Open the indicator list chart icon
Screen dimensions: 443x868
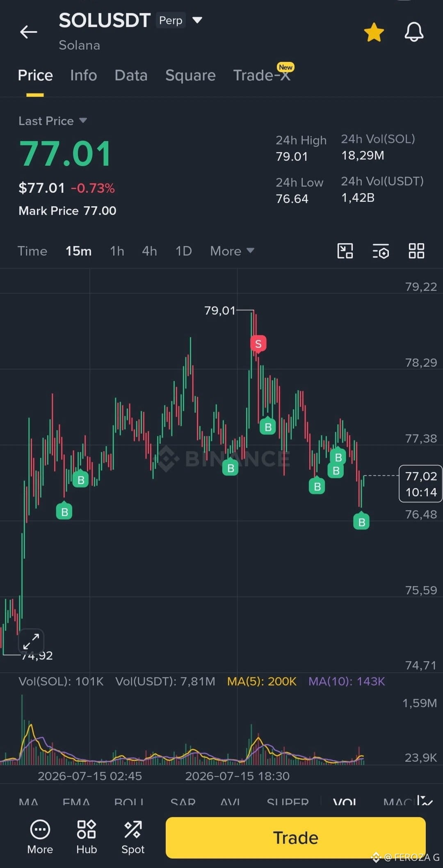(x=425, y=800)
